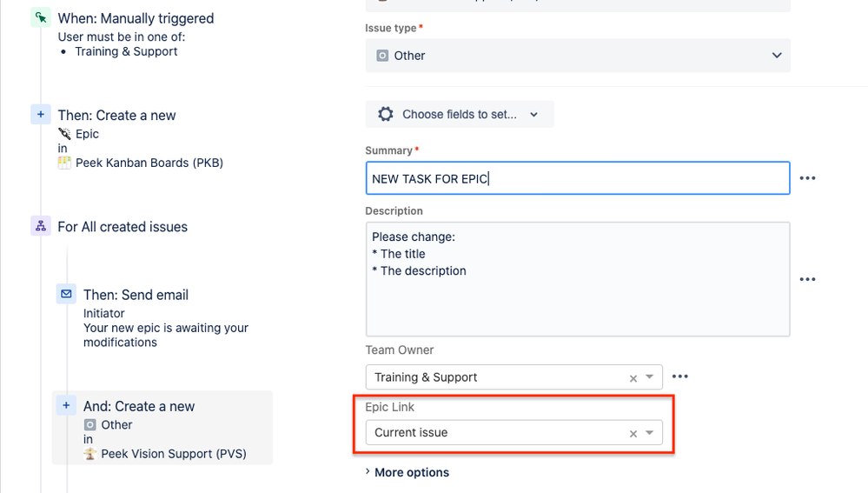The image size is (868, 493).
Task: Open the Epic Link dropdown arrow
Action: pyautogui.click(x=650, y=432)
